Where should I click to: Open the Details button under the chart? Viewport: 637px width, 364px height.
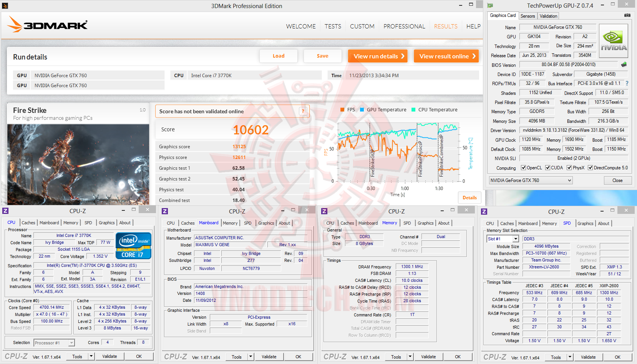469,198
